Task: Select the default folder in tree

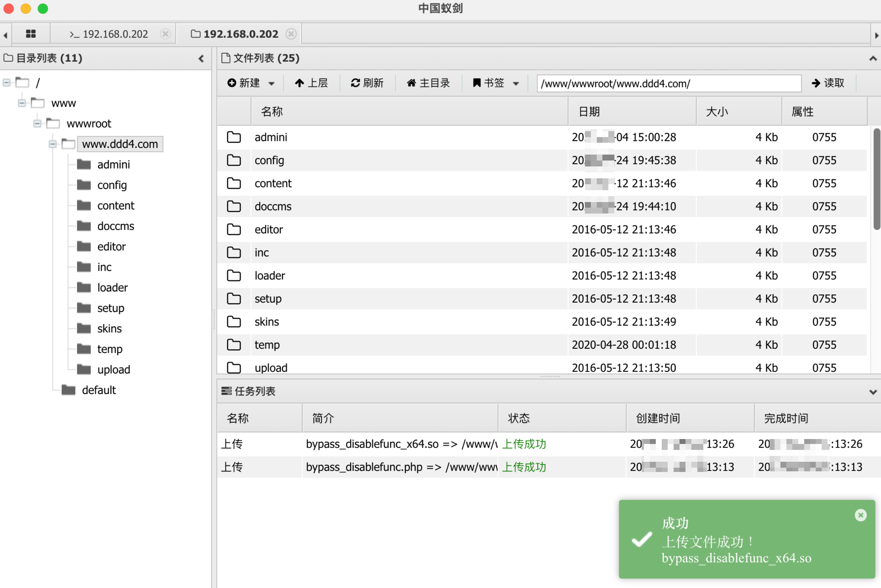Action: 99,390
